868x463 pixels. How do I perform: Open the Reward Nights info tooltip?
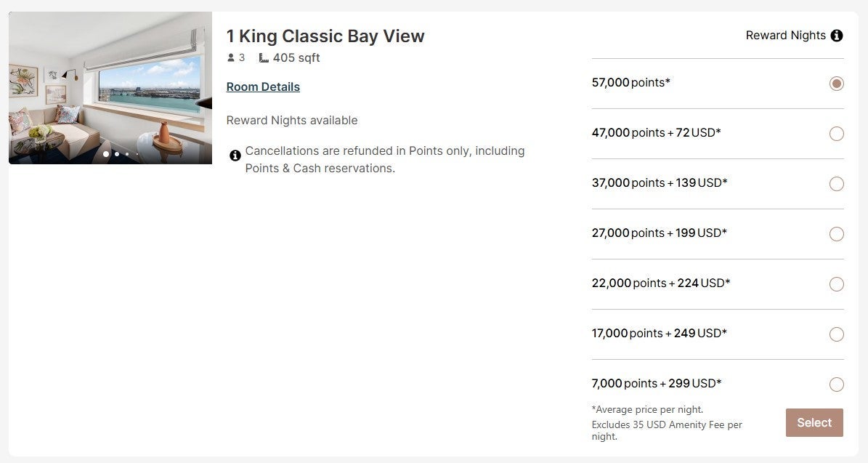pyautogui.click(x=837, y=35)
